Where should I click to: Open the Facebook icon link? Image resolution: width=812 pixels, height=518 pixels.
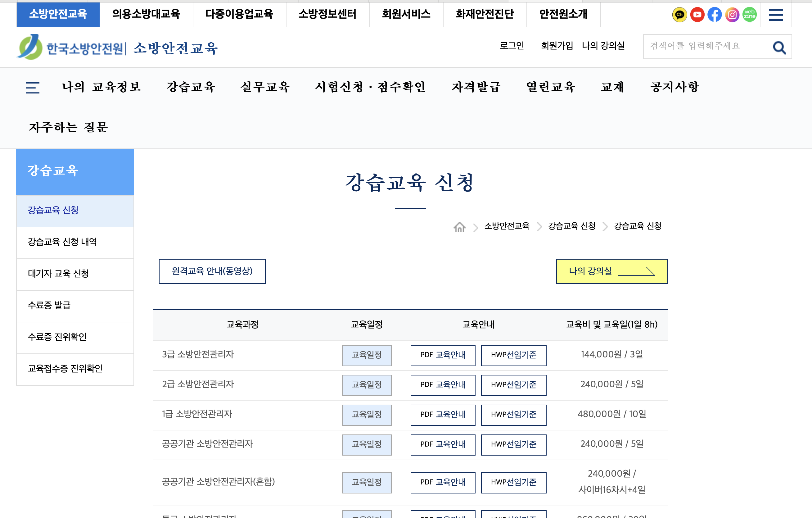715,15
